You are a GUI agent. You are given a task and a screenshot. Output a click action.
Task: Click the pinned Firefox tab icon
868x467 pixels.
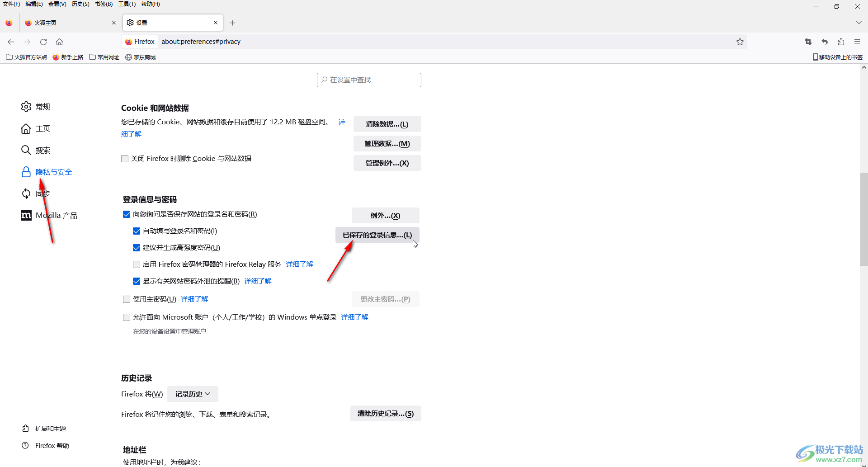[9, 23]
